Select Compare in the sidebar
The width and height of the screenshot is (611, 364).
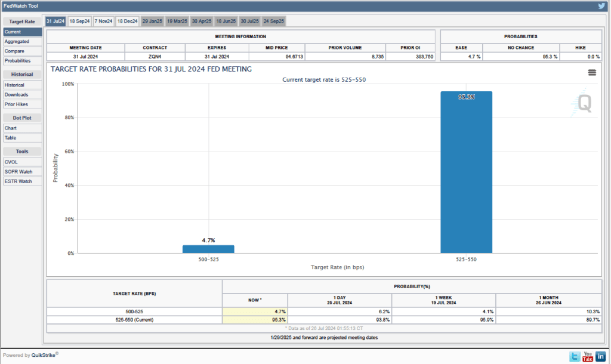point(14,51)
